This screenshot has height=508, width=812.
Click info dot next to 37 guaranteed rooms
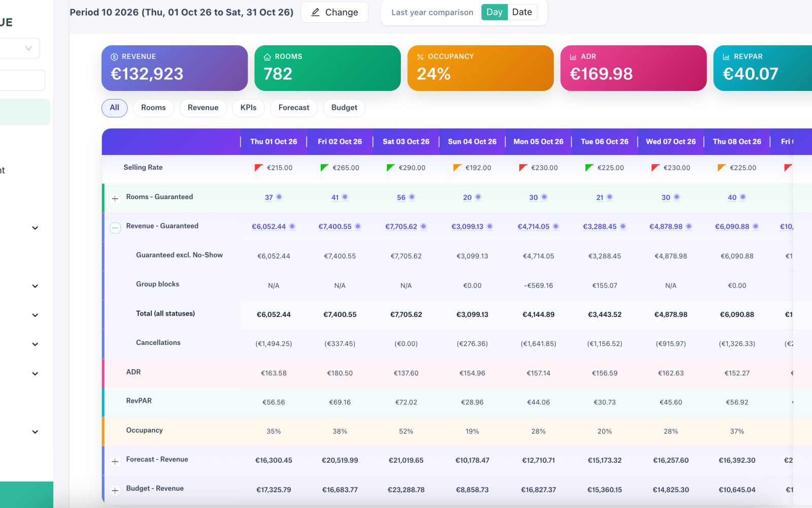(x=279, y=197)
